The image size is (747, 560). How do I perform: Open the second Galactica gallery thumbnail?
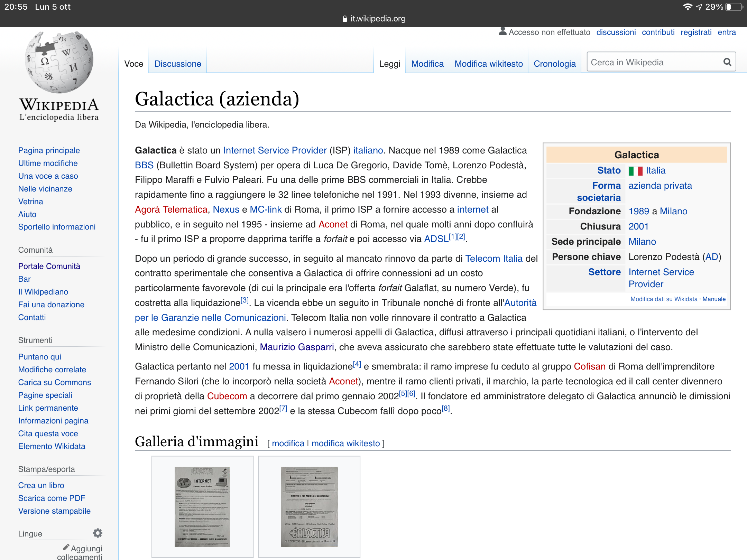309,507
